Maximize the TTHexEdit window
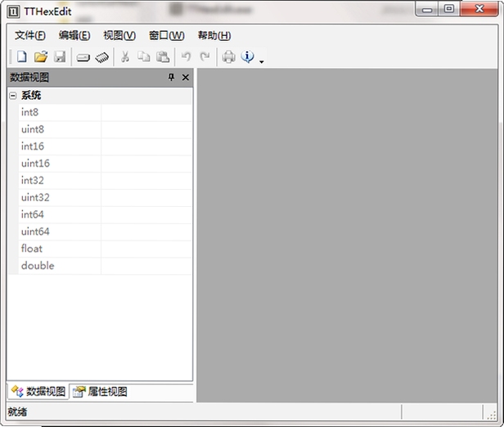This screenshot has width=504, height=427. point(449,9)
